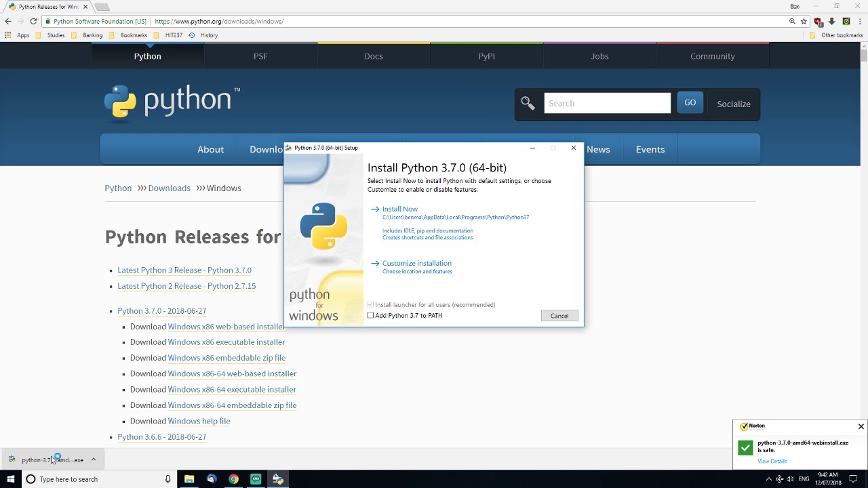Open Python 3.6.6 - 2018-06-27 link
868x488 pixels.
[161, 437]
